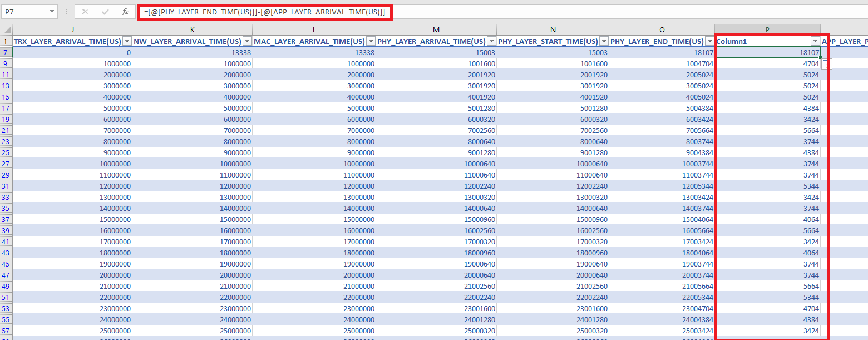This screenshot has height=340, width=868.
Task: Select Column1 cell 4384 in row 55
Action: click(x=768, y=319)
